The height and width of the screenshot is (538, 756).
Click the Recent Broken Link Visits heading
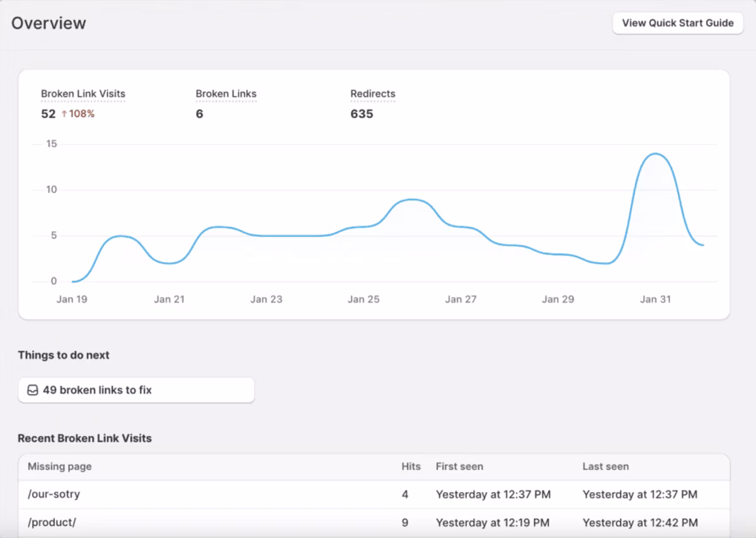[x=84, y=438]
